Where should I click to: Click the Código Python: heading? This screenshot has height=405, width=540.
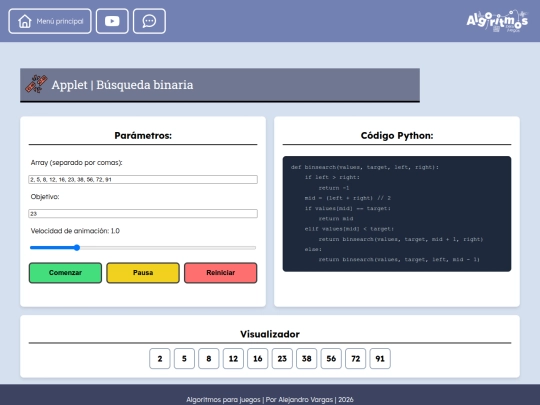coord(397,136)
